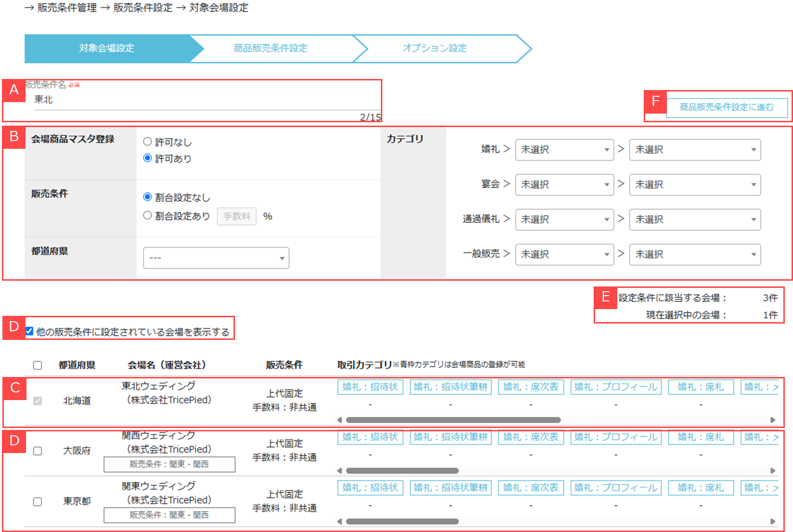The height and width of the screenshot is (532, 793).
Task: Open the 都道府県 dropdown
Action: (x=216, y=258)
